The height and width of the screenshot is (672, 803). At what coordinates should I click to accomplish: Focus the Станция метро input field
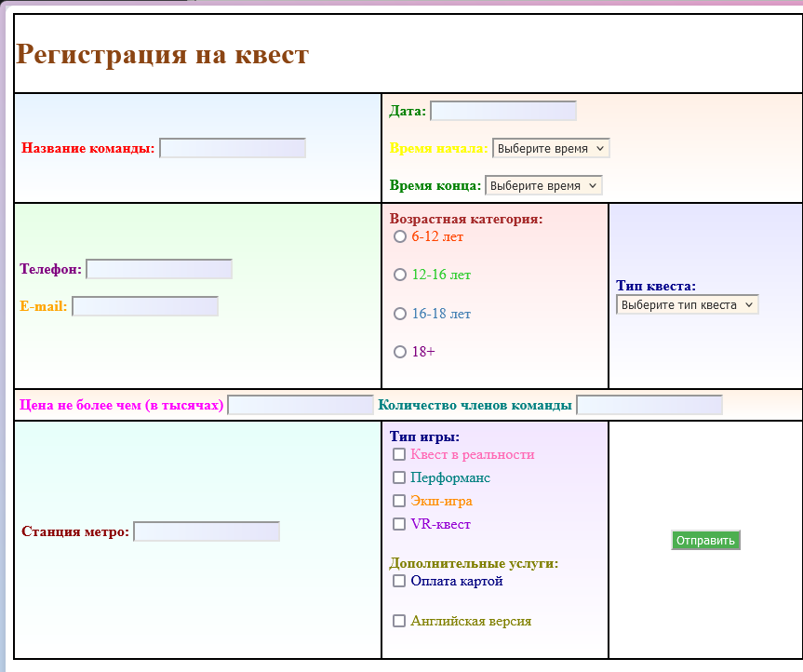tap(207, 531)
